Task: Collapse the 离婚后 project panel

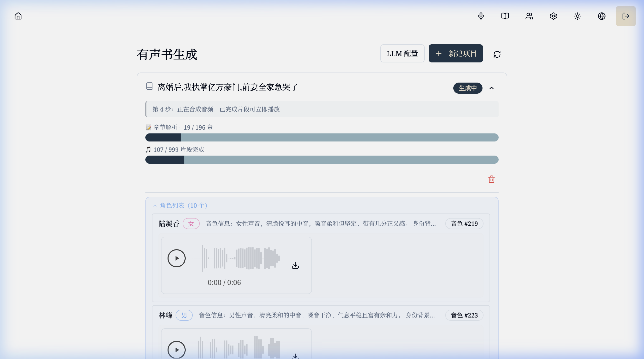Action: tap(491, 88)
